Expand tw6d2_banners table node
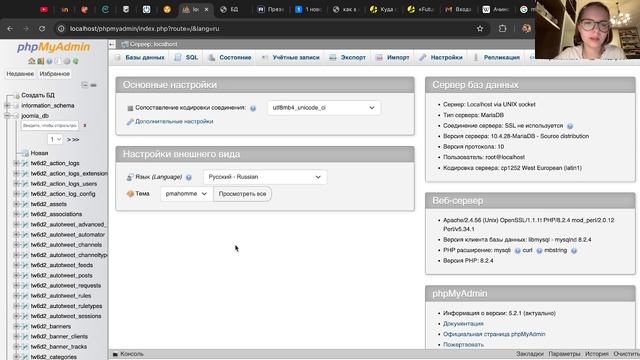 (x=16, y=327)
